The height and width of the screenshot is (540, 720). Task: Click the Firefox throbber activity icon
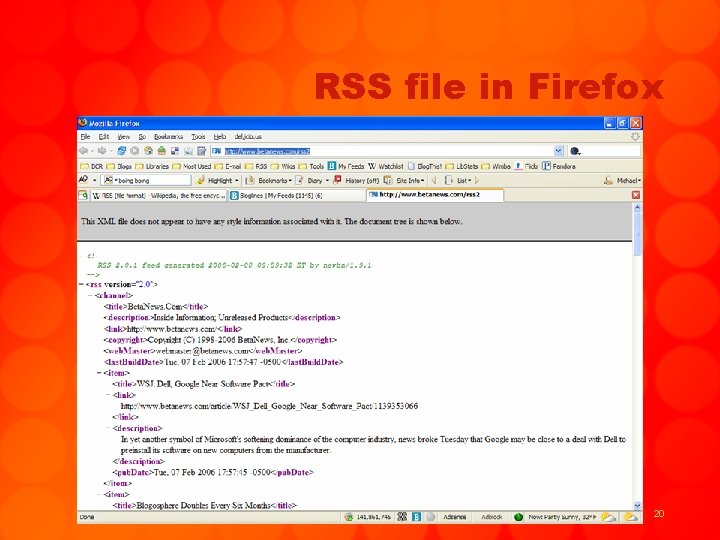pyautogui.click(x=635, y=137)
